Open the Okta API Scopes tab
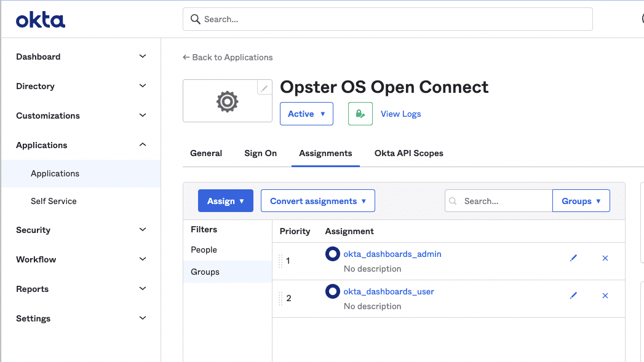Screen dimensions: 644x362 point(408,153)
